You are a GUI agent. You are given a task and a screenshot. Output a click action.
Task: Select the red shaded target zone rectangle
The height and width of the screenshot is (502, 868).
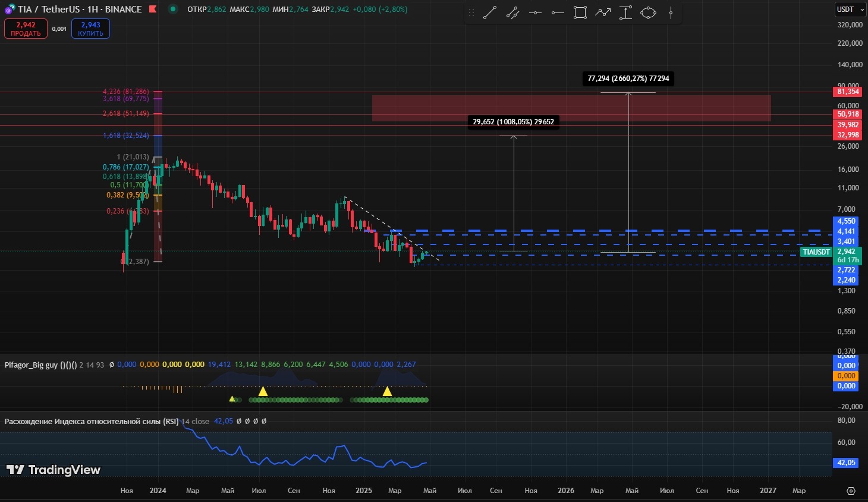(571, 108)
